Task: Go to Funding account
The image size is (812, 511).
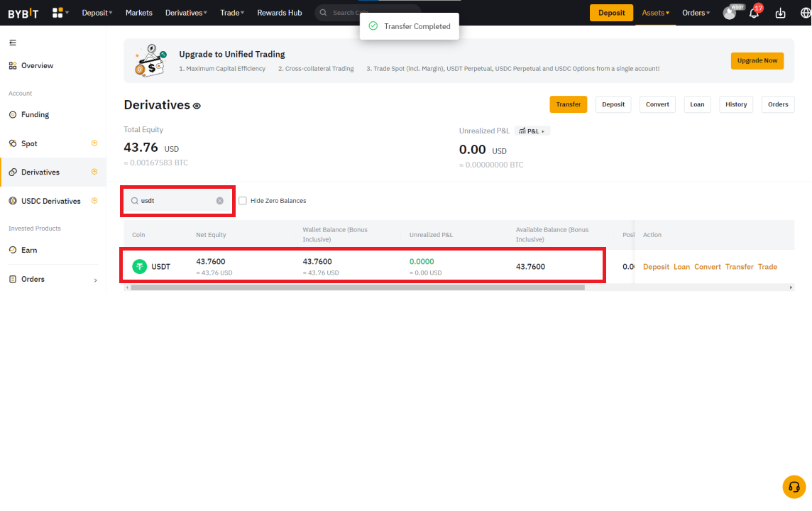Action: pos(35,115)
